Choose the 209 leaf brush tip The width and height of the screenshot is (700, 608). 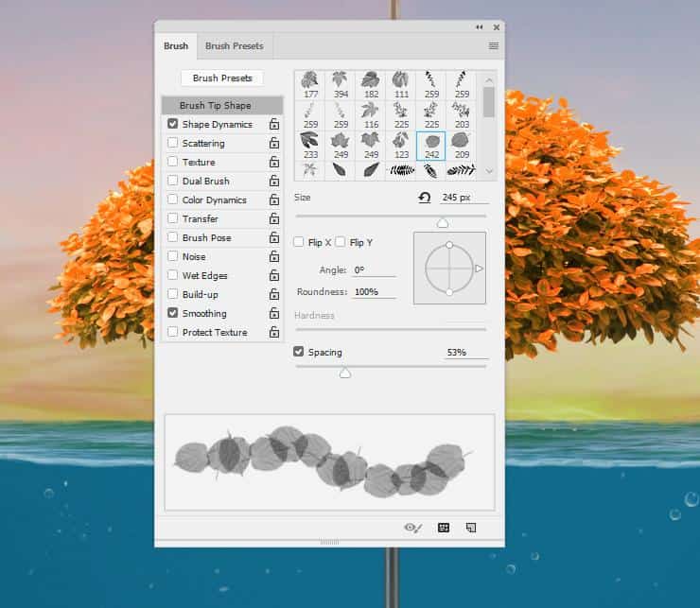click(x=462, y=146)
